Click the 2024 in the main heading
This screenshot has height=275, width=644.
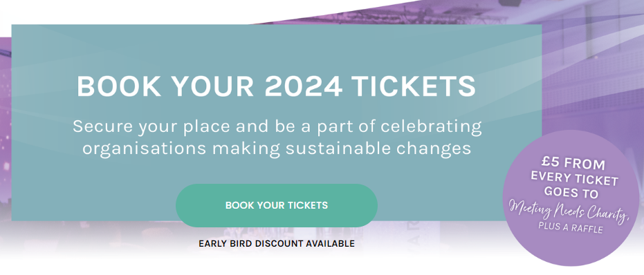click(304, 86)
